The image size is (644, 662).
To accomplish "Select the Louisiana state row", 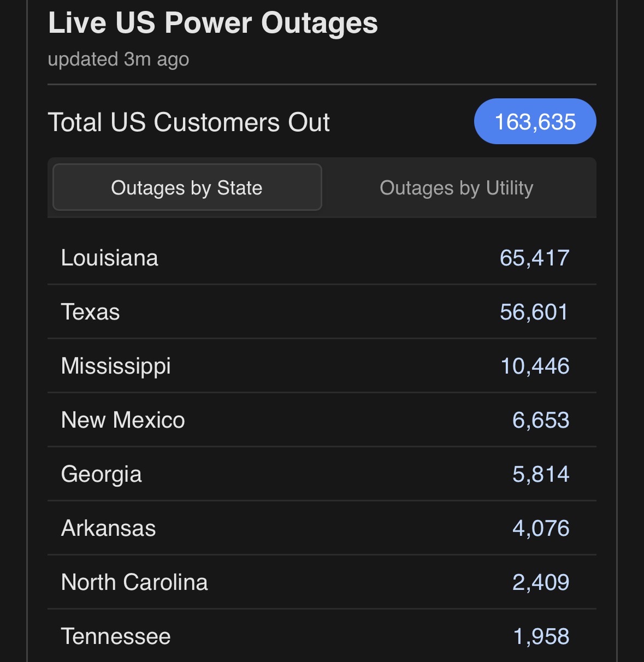I will tap(110, 258).
